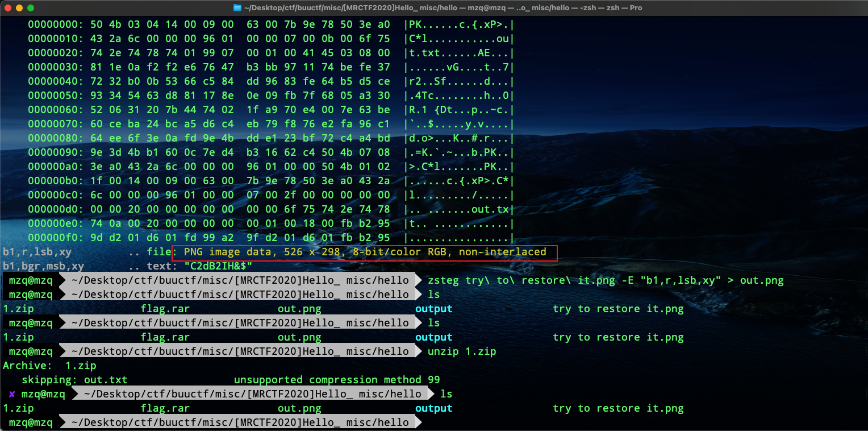Screen dimensions: 868x431
Task: Select the extracted string "C2dB2IH&$"
Action: [x=218, y=266]
